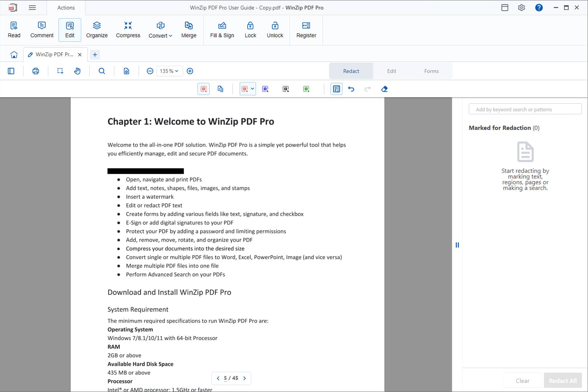
Task: Print the document
Action: pos(36,71)
